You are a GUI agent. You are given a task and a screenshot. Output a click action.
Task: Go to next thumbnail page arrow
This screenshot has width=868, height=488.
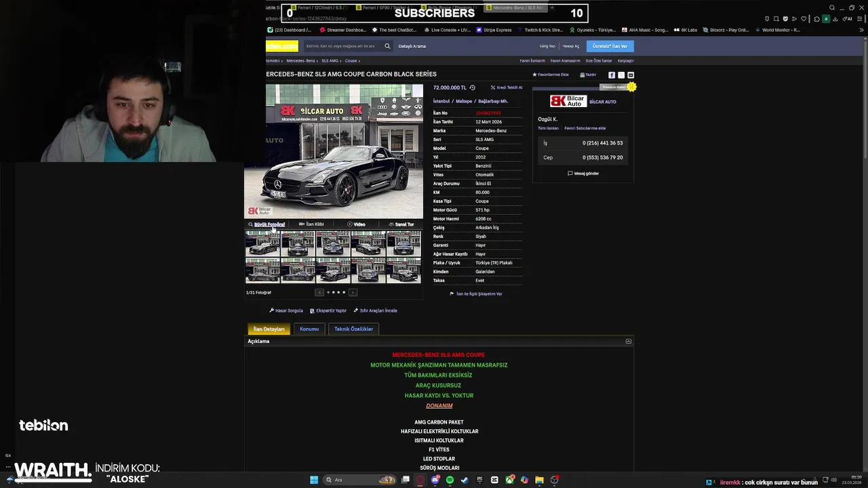click(353, 292)
